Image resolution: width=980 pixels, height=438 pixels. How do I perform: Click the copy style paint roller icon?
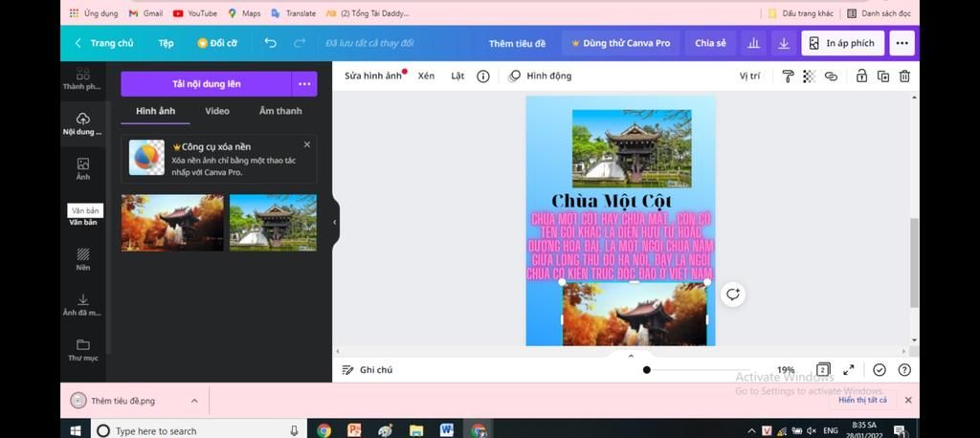tap(788, 77)
